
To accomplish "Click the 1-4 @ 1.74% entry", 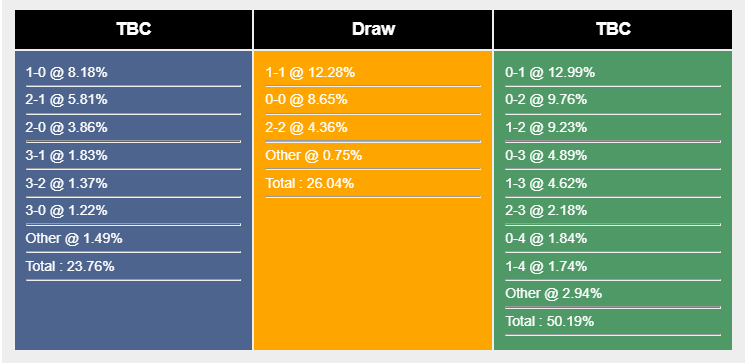I will (546, 266).
